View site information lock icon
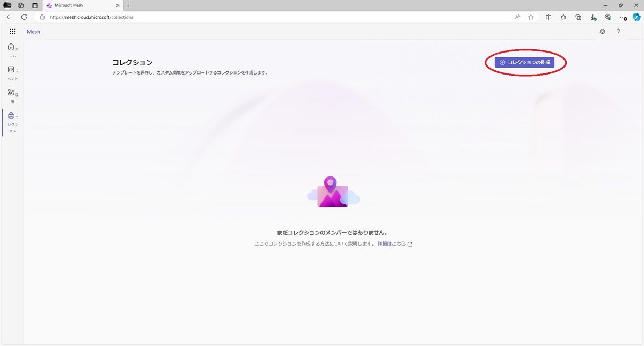This screenshot has height=346, width=644. [x=42, y=17]
